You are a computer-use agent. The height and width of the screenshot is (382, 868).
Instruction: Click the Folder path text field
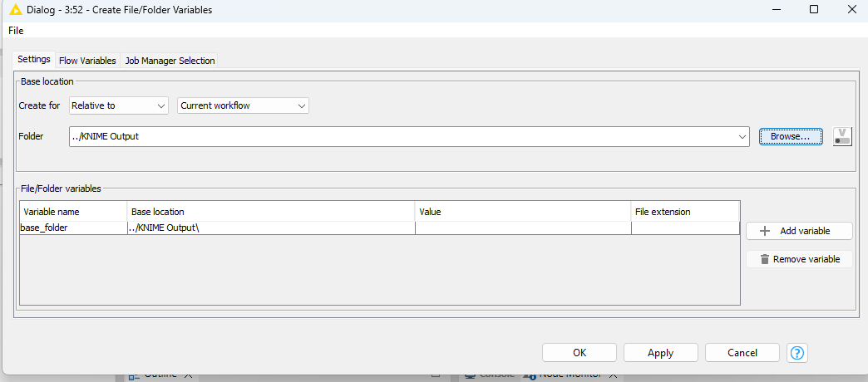(399, 136)
